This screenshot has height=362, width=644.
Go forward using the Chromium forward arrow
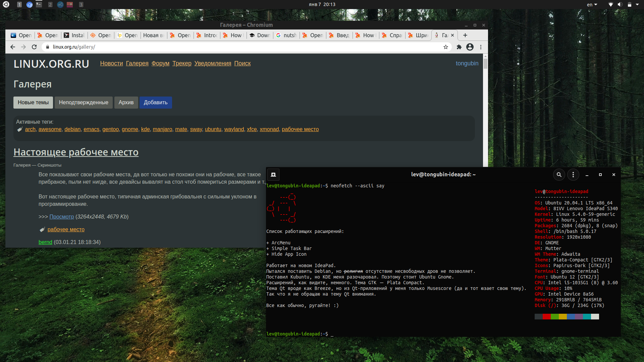pos(23,47)
